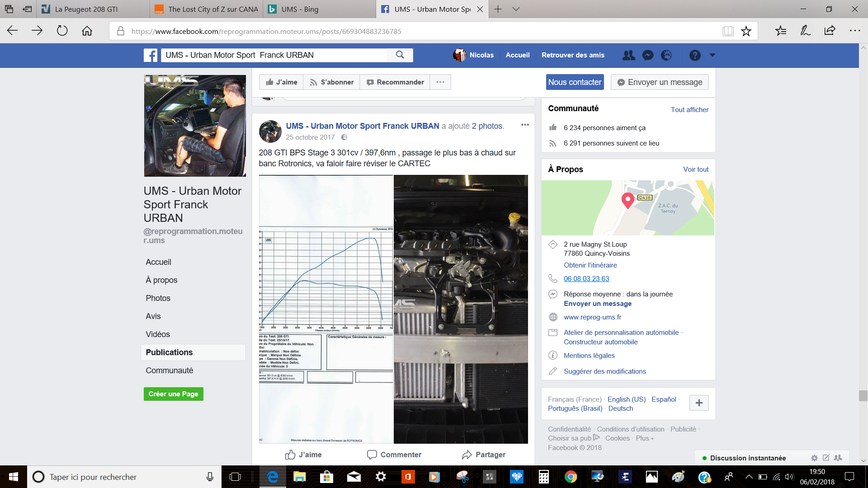The image size is (868, 488).
Task: Open www.reprog-ums.fr website link
Action: click(x=592, y=317)
